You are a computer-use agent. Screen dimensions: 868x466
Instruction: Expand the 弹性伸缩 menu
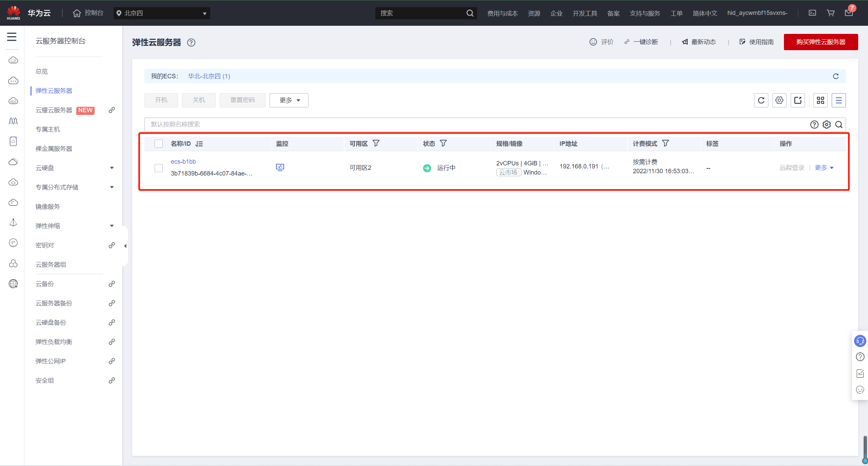point(112,226)
